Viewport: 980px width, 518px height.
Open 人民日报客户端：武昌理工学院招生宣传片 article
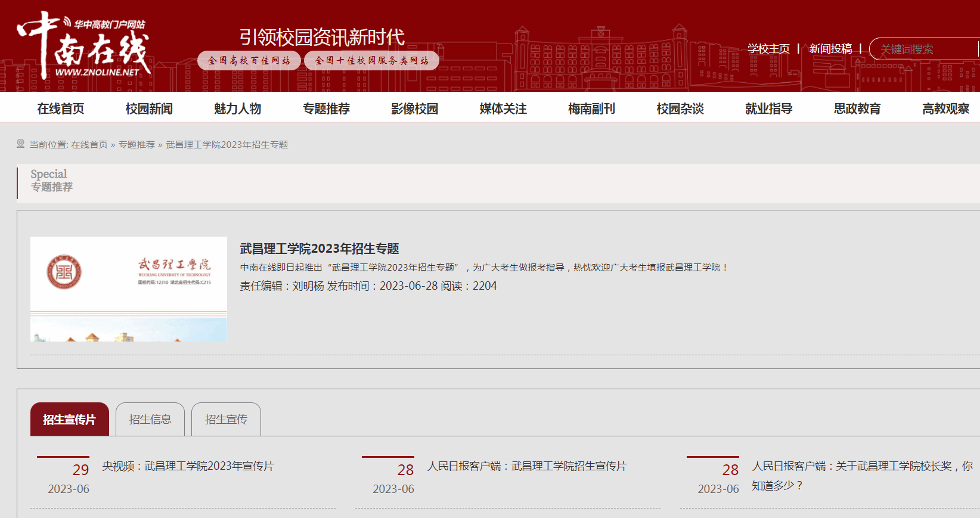pos(527,466)
